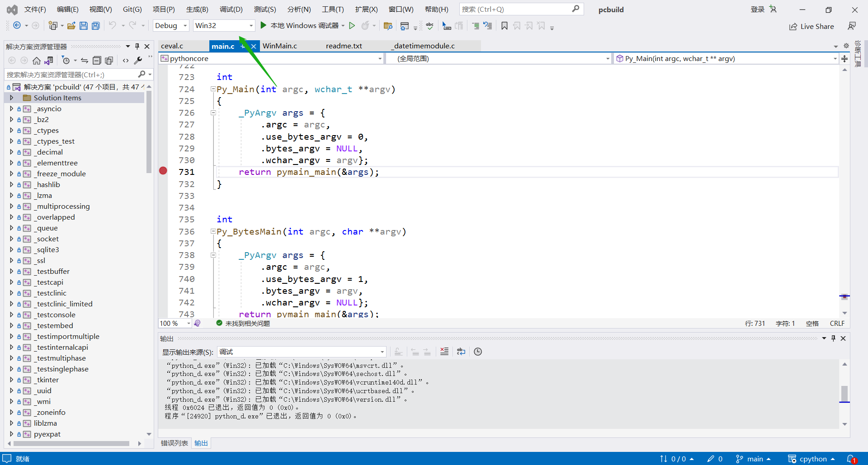The width and height of the screenshot is (868, 465).
Task: Open the 调试(D) menu
Action: [231, 9]
